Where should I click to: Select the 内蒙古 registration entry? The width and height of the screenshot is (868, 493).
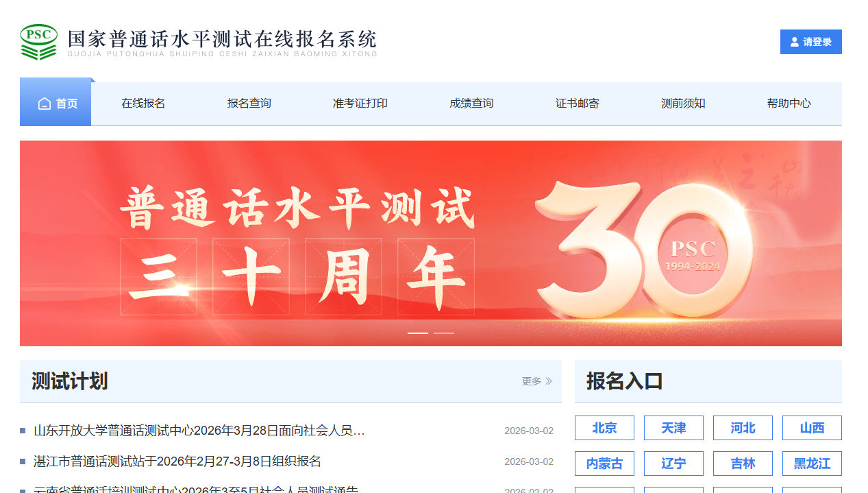[604, 464]
